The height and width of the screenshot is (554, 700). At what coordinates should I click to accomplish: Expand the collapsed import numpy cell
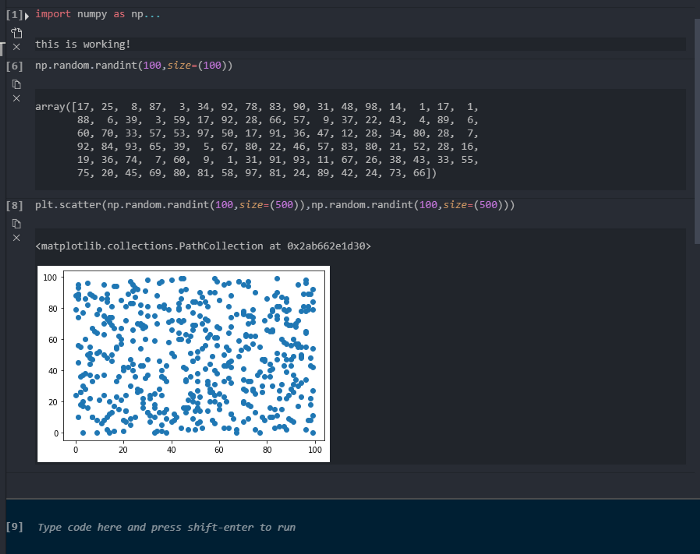point(27,15)
